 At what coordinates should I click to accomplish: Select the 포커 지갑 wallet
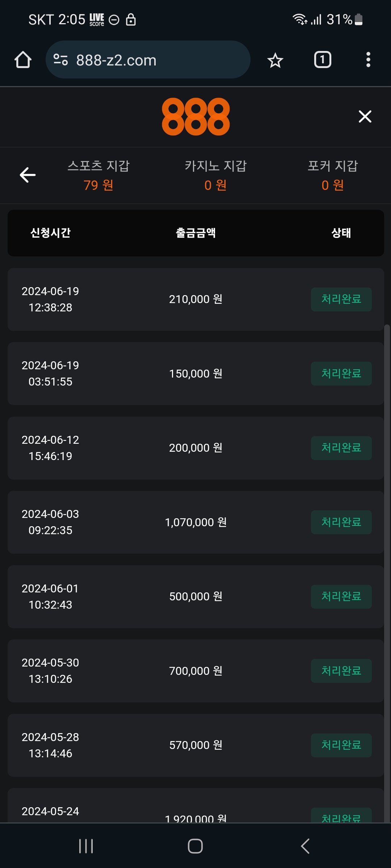[333, 175]
